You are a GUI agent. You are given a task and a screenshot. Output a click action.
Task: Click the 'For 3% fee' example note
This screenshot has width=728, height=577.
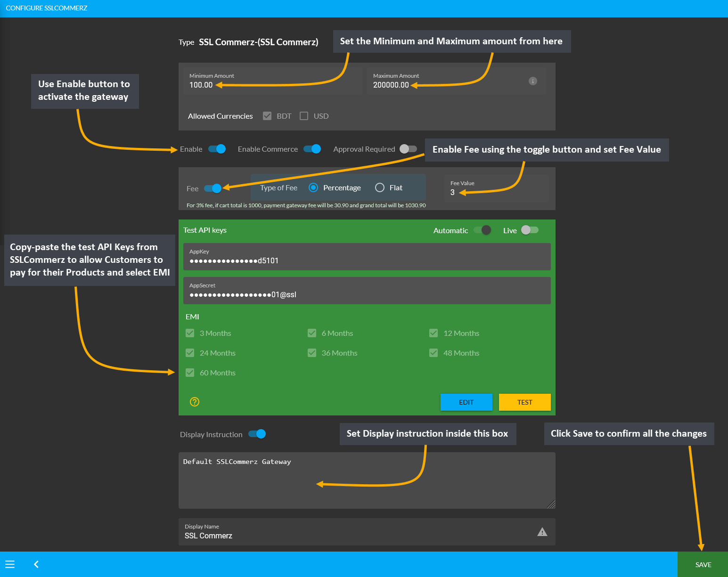point(306,205)
